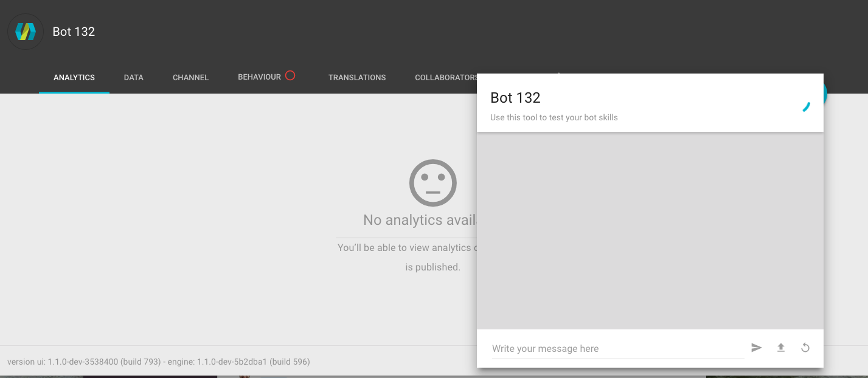Viewport: 868px width, 378px height.
Task: Focus the 'Write your message here' field
Action: tap(618, 349)
